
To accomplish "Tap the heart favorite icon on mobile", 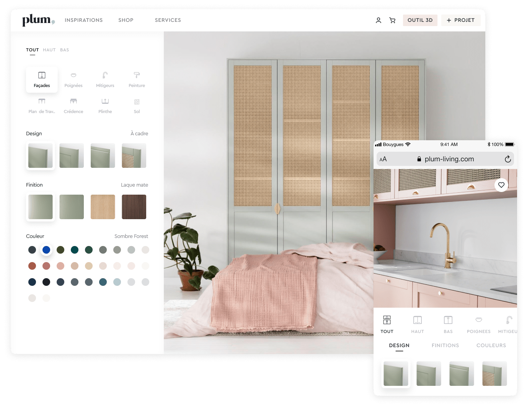I will (x=501, y=185).
